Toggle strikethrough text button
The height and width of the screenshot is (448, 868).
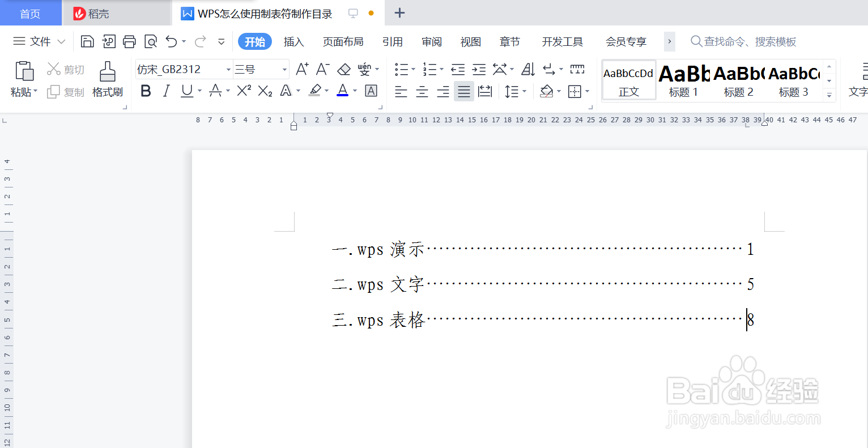pyautogui.click(x=215, y=91)
